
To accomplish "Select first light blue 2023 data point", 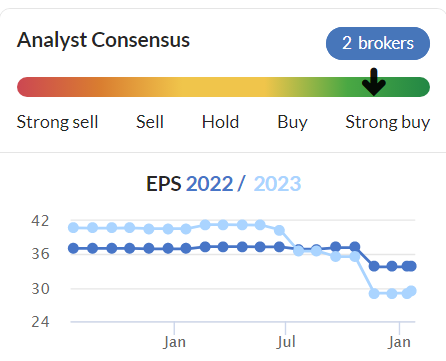I will tap(73, 228).
